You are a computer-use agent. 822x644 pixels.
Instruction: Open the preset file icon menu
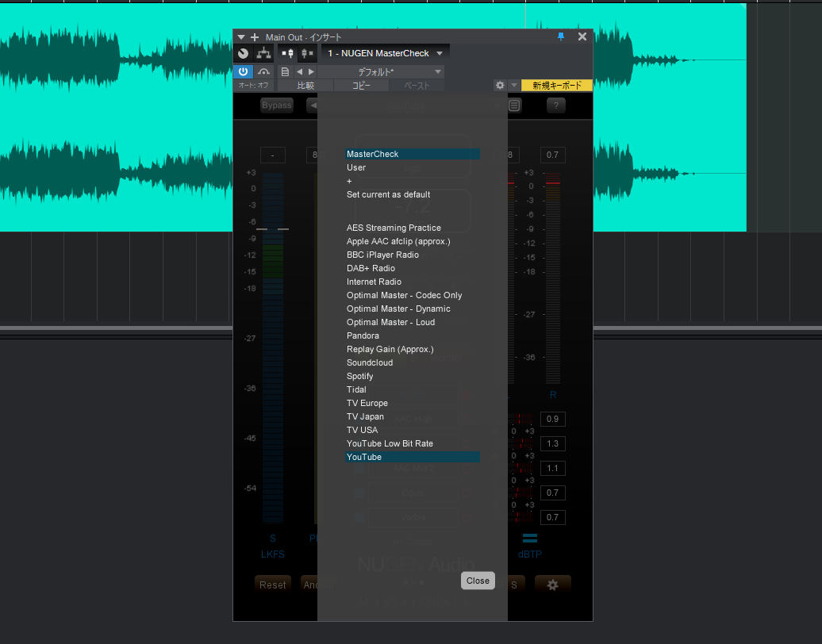(285, 72)
